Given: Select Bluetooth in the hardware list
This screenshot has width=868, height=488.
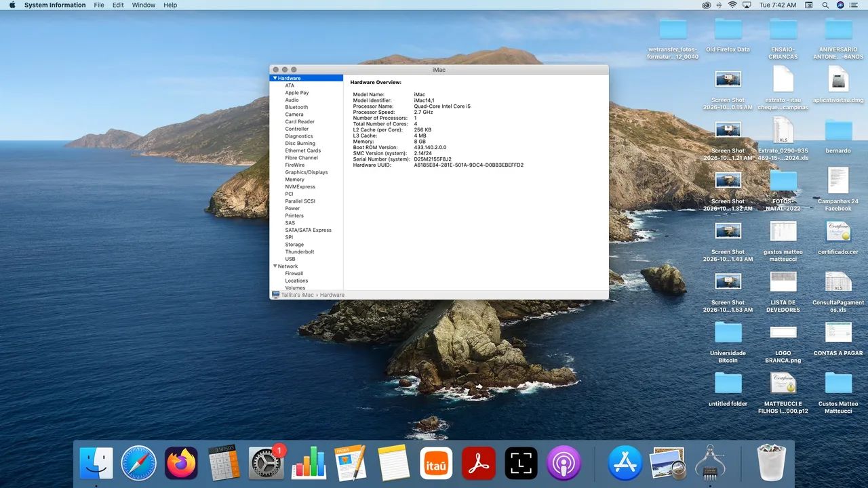Looking at the screenshot, I should coord(296,107).
